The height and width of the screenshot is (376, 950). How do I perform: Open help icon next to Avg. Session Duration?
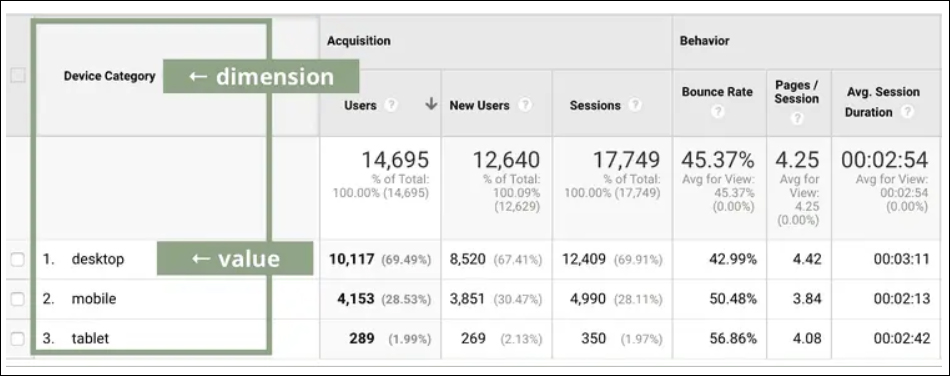pos(906,112)
